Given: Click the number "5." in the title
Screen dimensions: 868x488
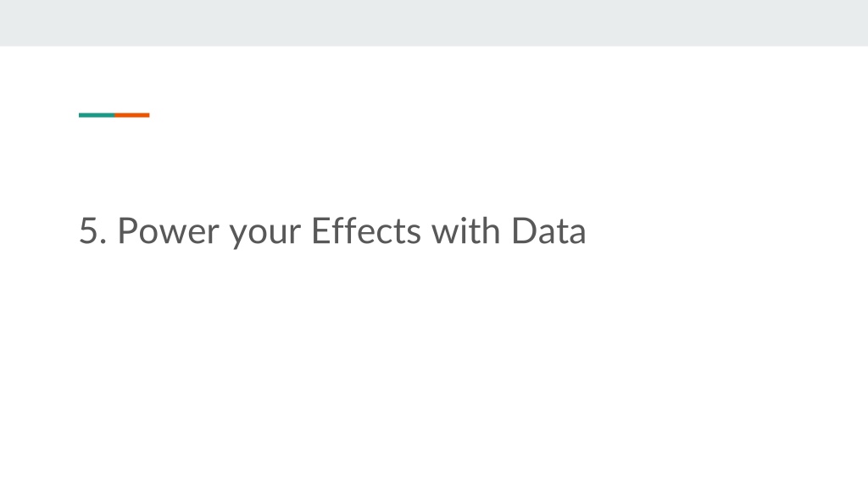Looking at the screenshot, I should click(92, 231).
